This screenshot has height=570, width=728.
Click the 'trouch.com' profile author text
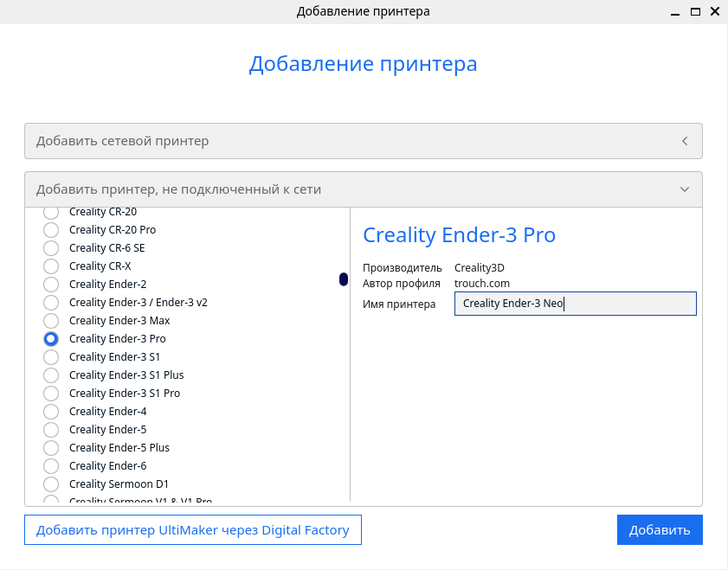tap(482, 284)
